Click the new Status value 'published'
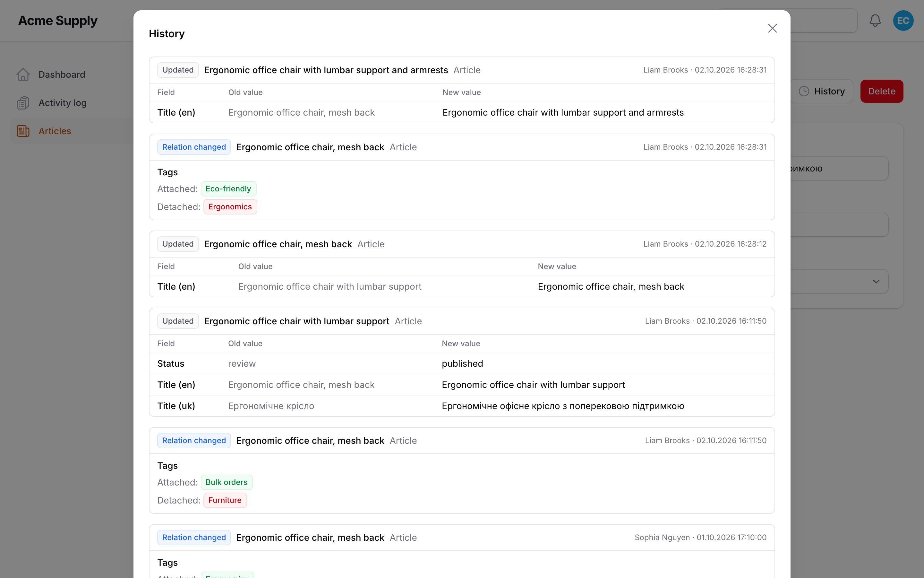 tap(462, 363)
